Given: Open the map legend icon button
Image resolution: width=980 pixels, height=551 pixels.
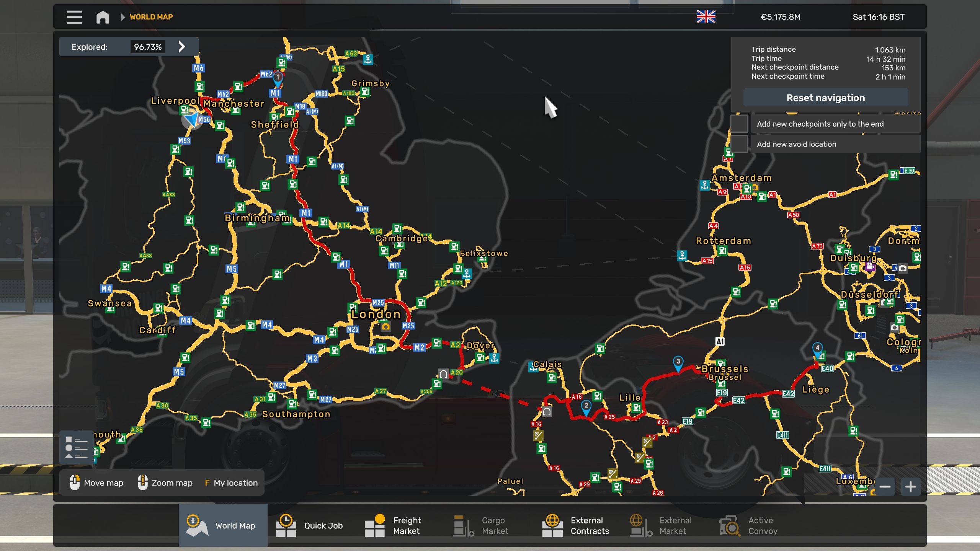Looking at the screenshot, I should point(76,447).
